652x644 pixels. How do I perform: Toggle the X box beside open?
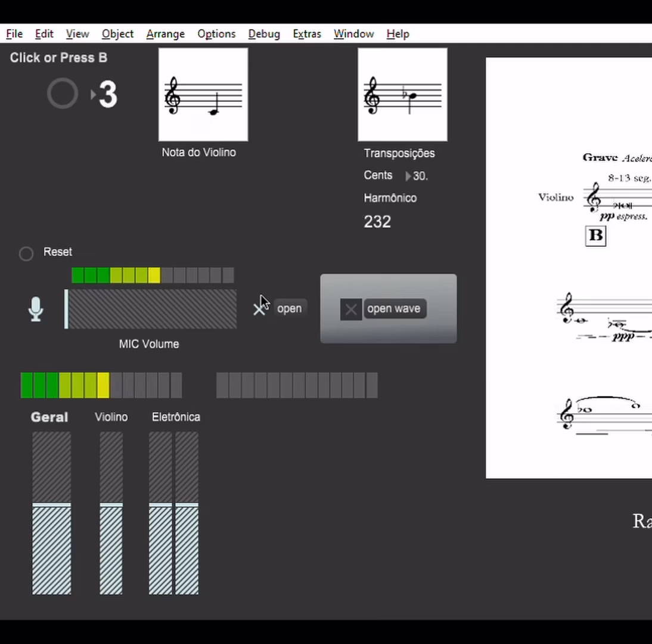(259, 309)
